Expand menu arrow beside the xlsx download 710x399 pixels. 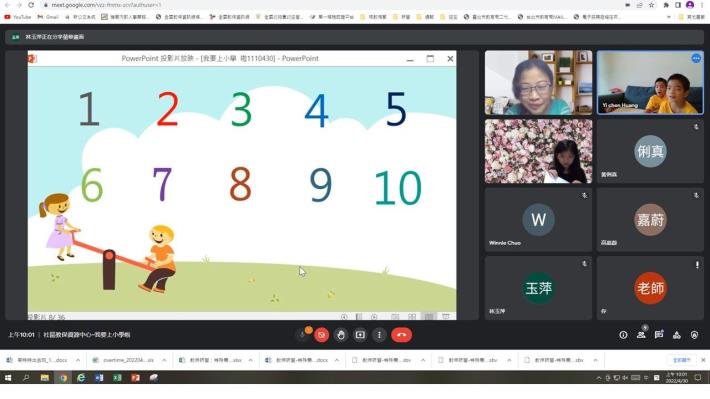click(x=250, y=360)
